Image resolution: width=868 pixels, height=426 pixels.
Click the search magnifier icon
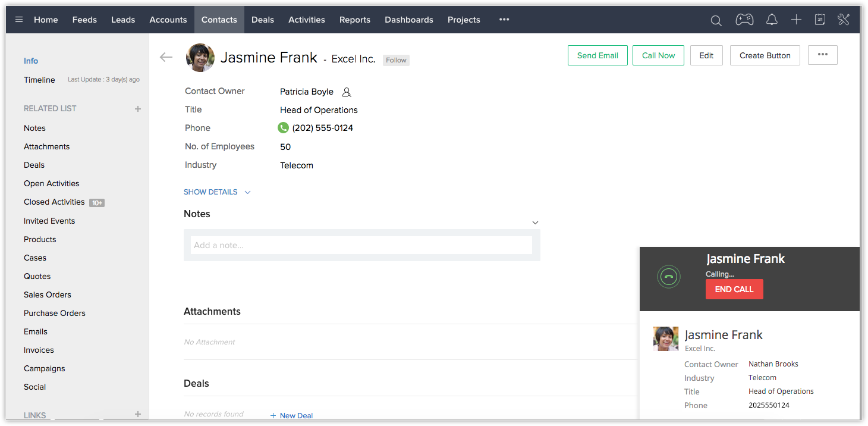[716, 20]
